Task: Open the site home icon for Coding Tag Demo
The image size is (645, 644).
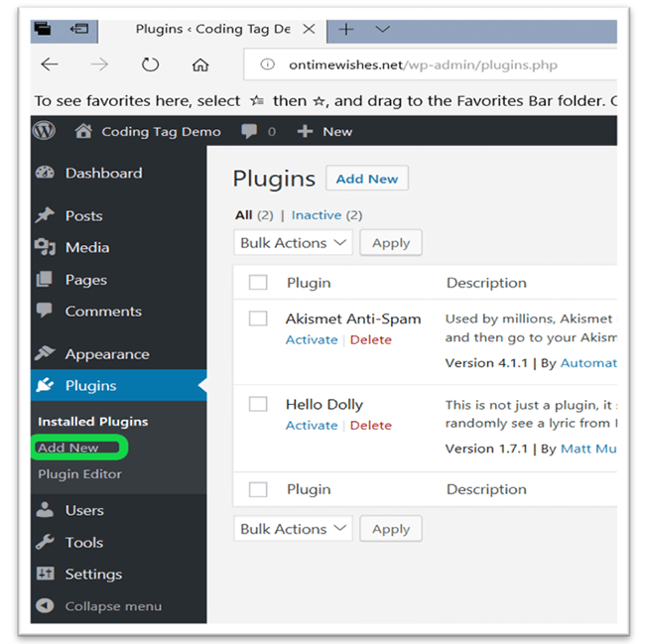Action: coord(83,131)
